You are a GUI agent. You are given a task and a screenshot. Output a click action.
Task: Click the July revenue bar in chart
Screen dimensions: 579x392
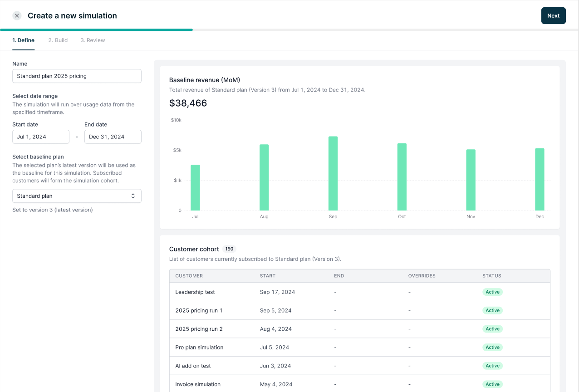[195, 187]
